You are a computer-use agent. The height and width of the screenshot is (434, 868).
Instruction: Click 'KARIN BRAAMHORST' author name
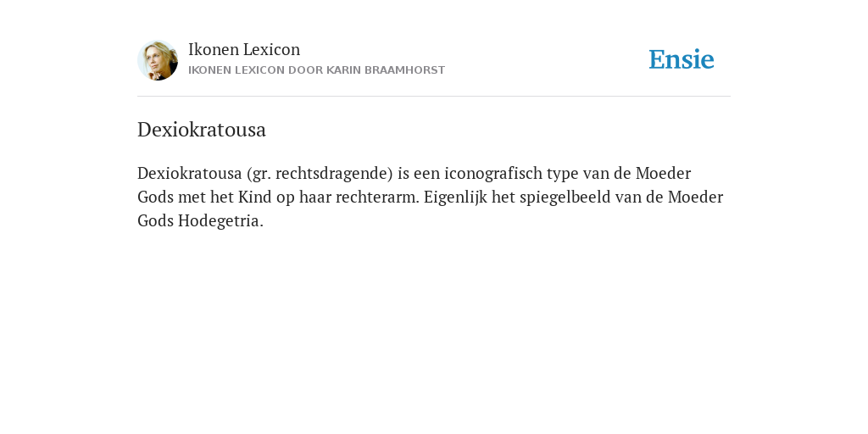[386, 70]
